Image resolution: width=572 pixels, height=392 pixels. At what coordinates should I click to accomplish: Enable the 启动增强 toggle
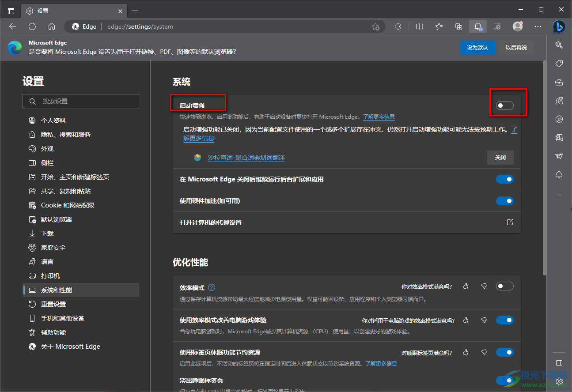tap(505, 106)
